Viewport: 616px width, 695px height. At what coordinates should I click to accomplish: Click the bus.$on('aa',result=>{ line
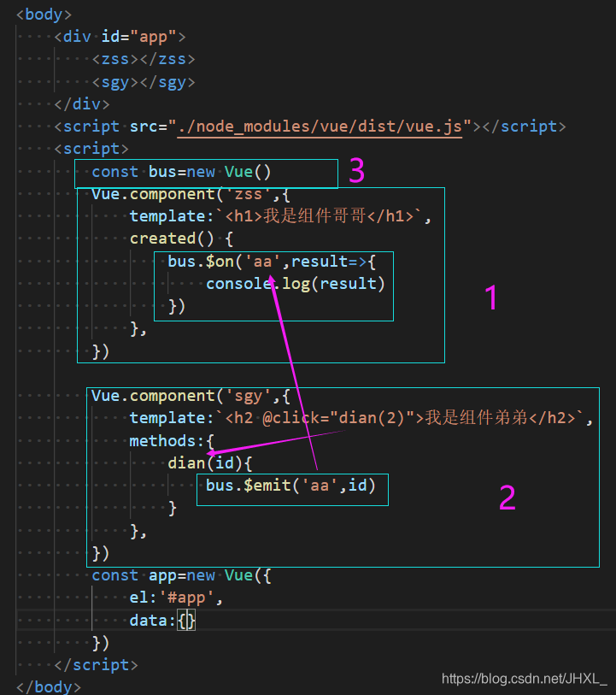tap(272, 262)
